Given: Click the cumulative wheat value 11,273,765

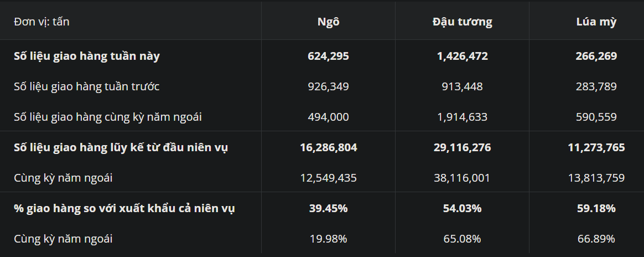Looking at the screenshot, I should pyautogui.click(x=596, y=147).
